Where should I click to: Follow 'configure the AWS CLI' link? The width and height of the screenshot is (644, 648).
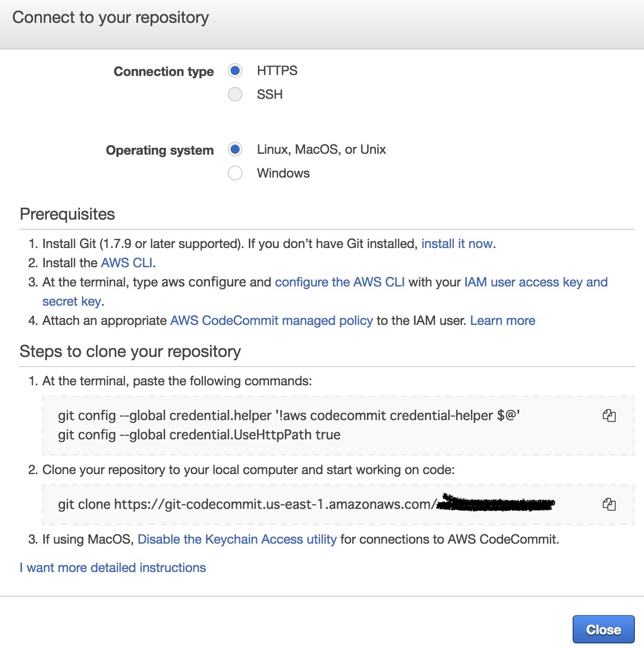point(339,282)
